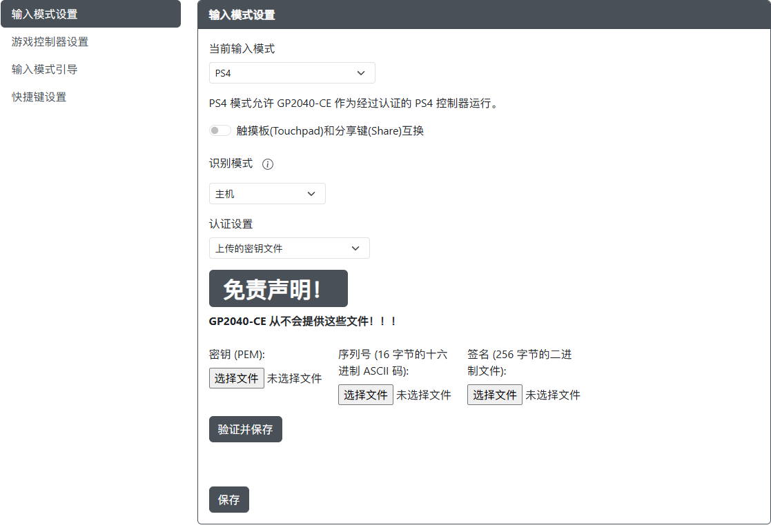Click 选择文件 under the 签名 field
771x532 pixels.
(x=494, y=395)
